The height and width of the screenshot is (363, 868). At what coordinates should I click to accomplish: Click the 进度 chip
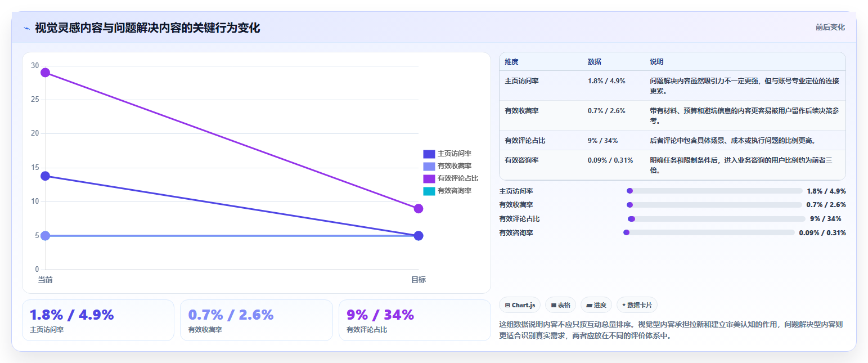point(596,305)
